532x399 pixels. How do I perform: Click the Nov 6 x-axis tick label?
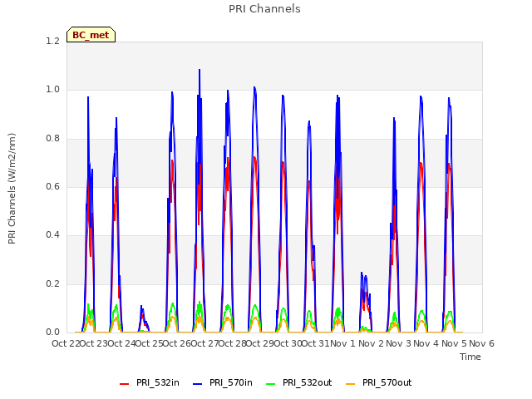(481, 343)
